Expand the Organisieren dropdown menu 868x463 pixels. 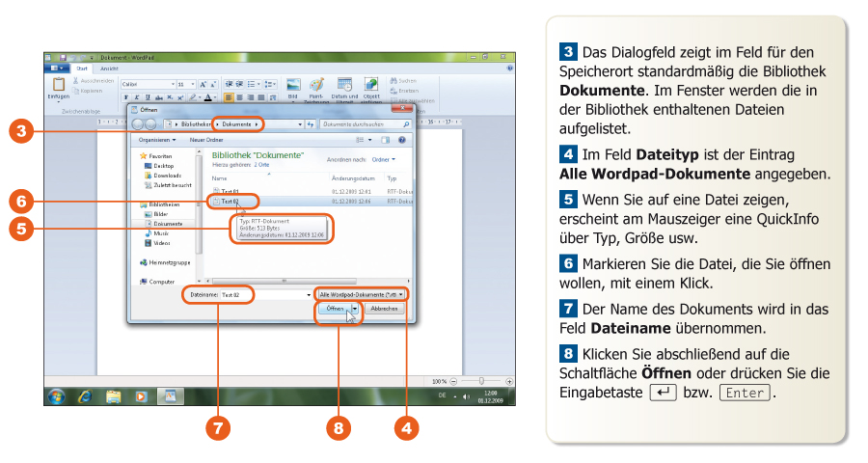click(156, 140)
